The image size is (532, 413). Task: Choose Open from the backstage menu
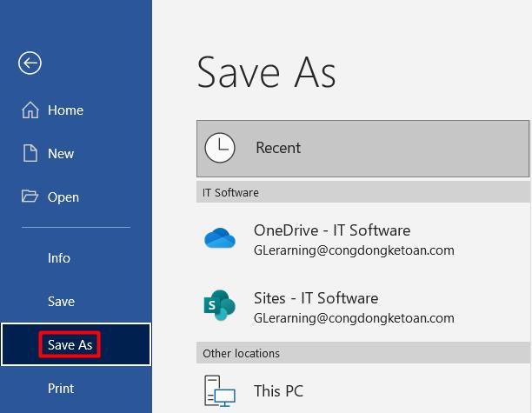76,197
